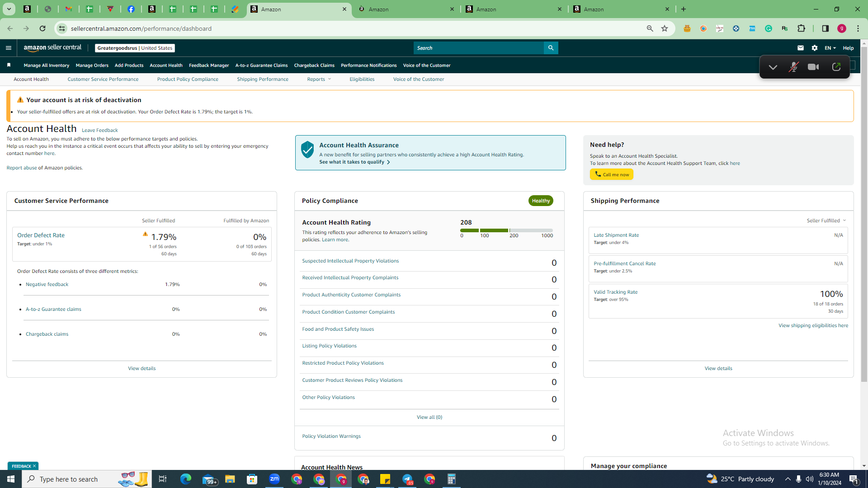The width and height of the screenshot is (868, 488).
Task: Bookmark this page with star icon
Action: coord(665,28)
